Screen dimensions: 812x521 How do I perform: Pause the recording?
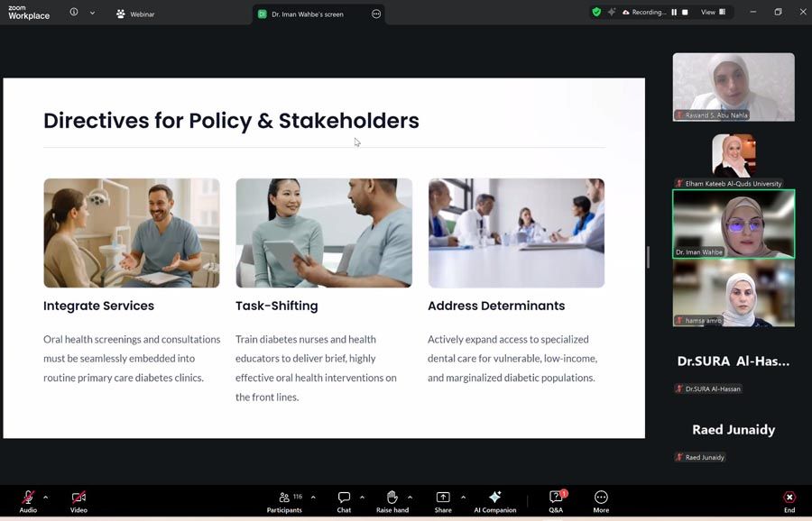pyautogui.click(x=674, y=12)
